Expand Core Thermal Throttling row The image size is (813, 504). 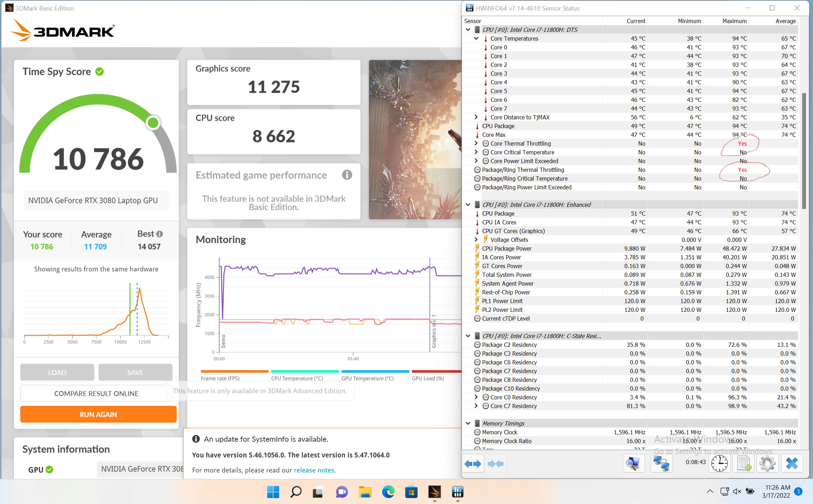click(x=476, y=143)
